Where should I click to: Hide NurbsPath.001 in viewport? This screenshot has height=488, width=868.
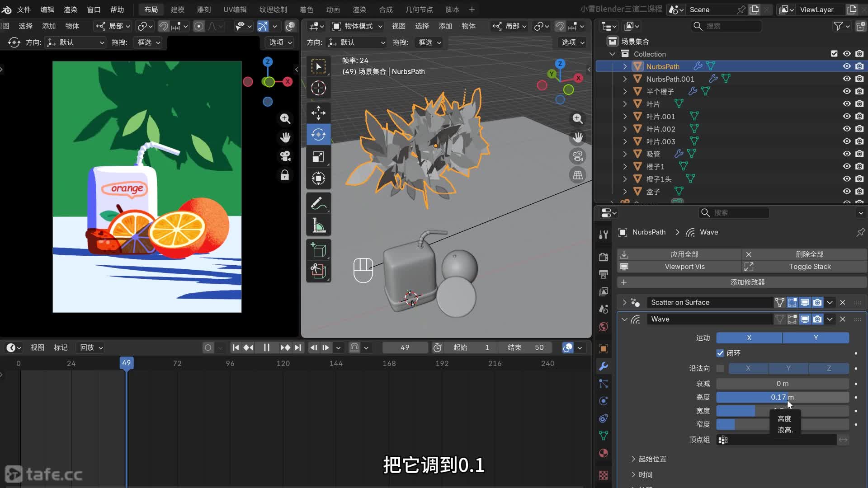[x=847, y=79]
